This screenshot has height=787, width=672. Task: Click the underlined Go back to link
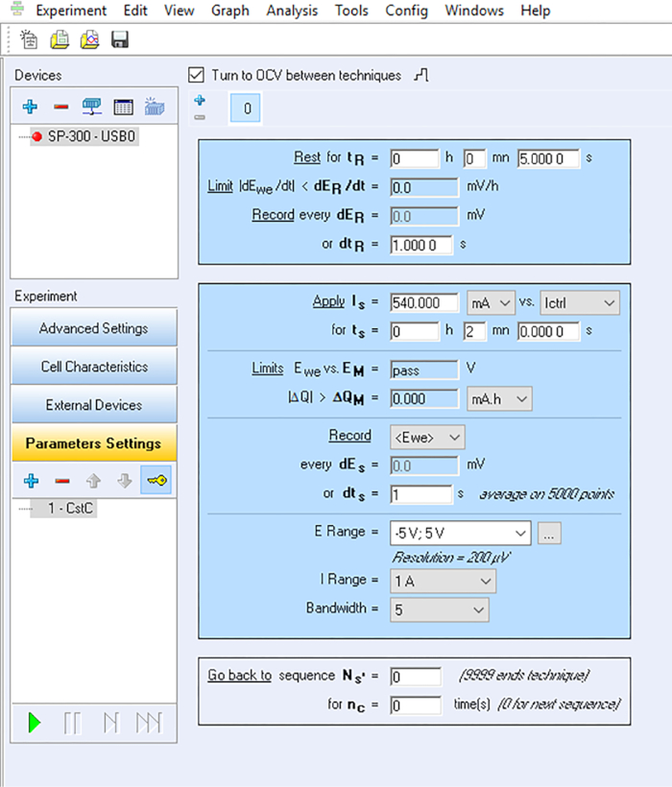[x=239, y=675]
